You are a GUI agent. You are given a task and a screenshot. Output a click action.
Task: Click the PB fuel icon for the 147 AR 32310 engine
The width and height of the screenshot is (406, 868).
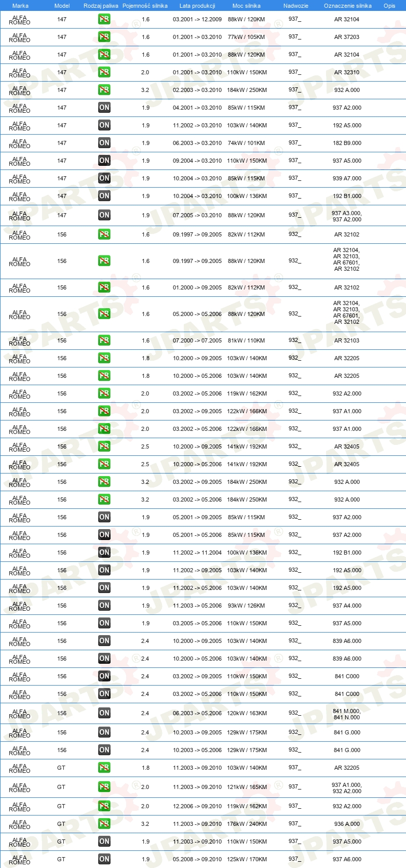[104, 72]
